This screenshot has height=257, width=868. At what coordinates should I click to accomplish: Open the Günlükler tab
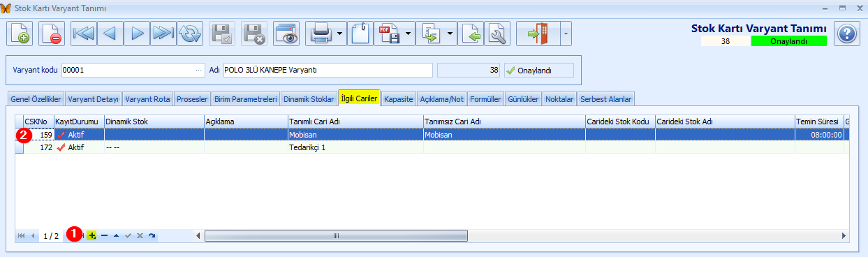tap(523, 99)
